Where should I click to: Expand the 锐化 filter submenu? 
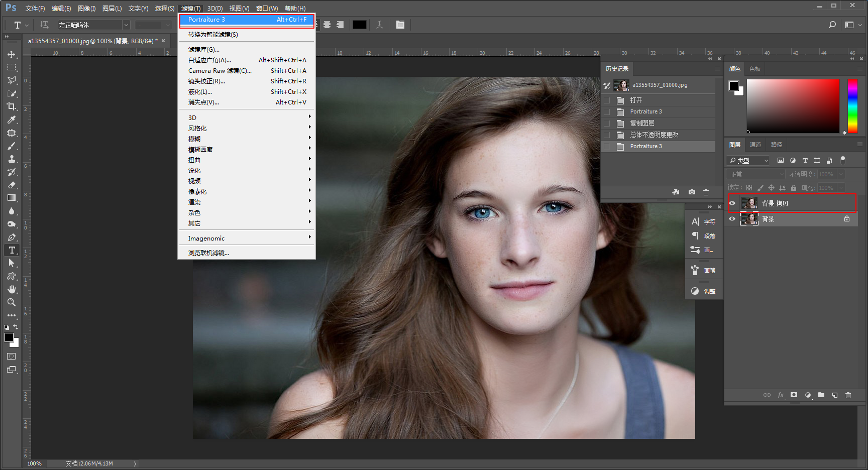point(247,170)
